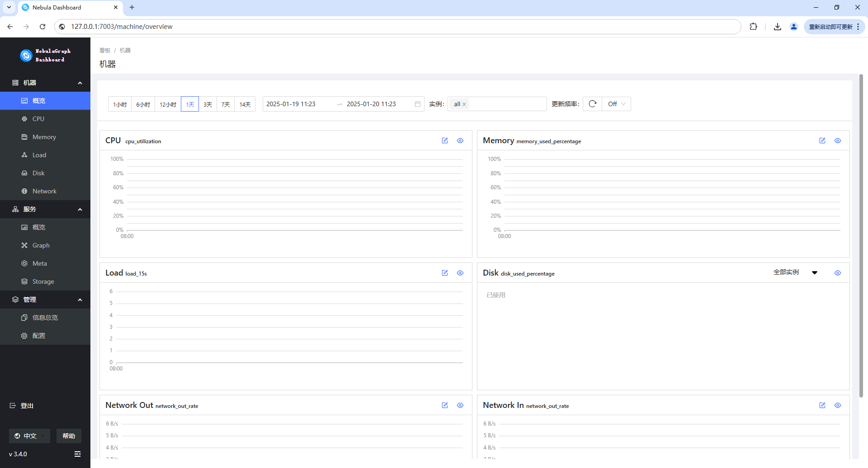Select the 12小时 time range
The image size is (868, 468).
coord(168,104)
